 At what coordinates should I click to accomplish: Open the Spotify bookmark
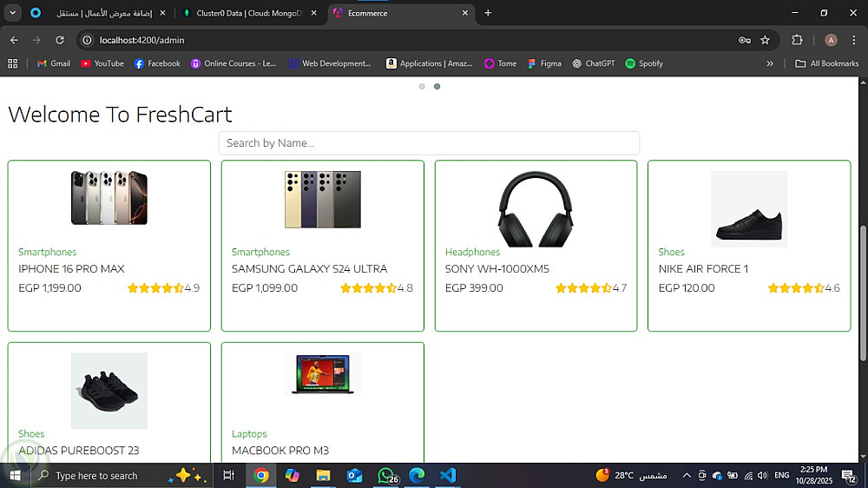644,63
